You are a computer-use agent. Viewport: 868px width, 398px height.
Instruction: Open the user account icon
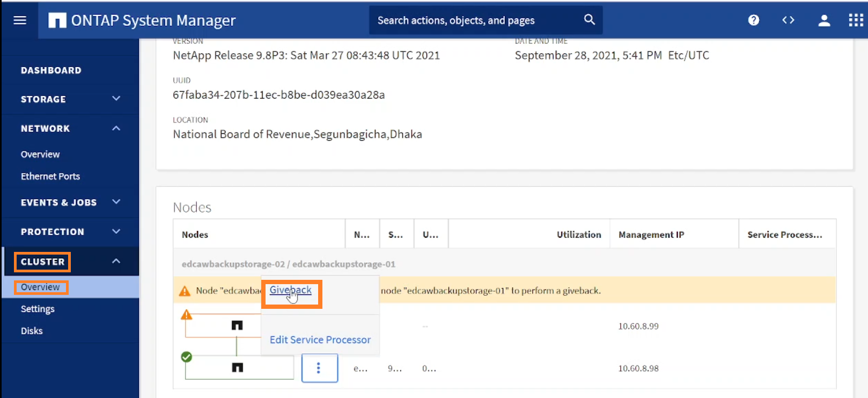click(x=824, y=20)
